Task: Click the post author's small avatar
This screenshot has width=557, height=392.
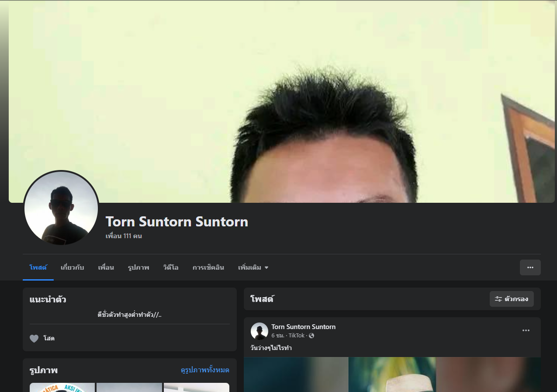Action: pos(259,331)
